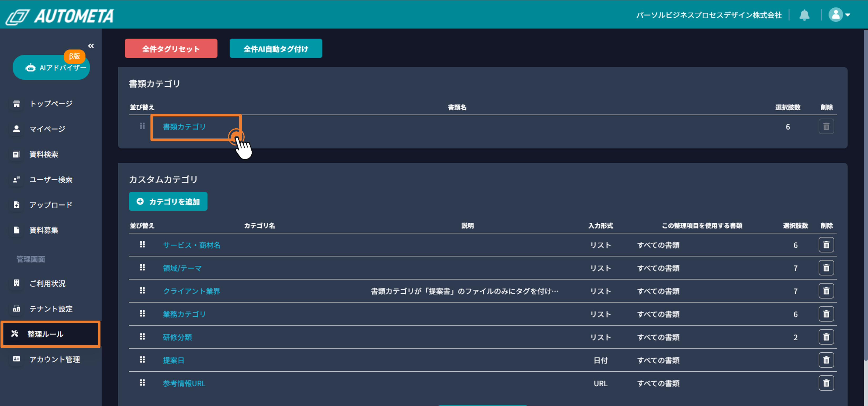Collapse the sidebar with double chevron
The width and height of the screenshot is (868, 406).
(91, 46)
